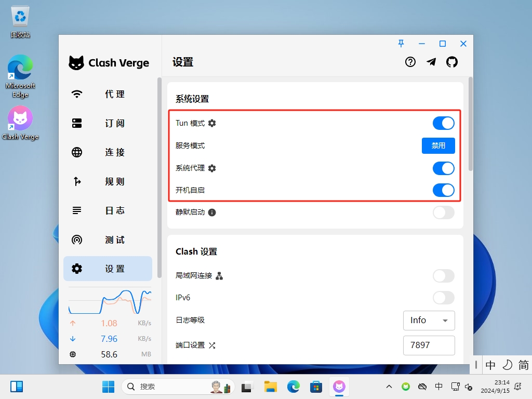
Task: Click the LAN icon beside 局域网连接
Action: tap(219, 276)
